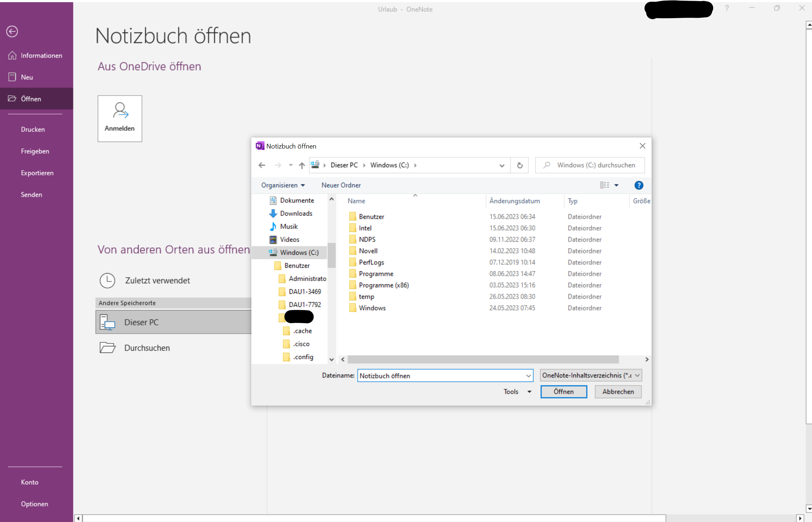The image size is (812, 522).
Task: Click the Öffnen button in dialog
Action: [x=563, y=392]
